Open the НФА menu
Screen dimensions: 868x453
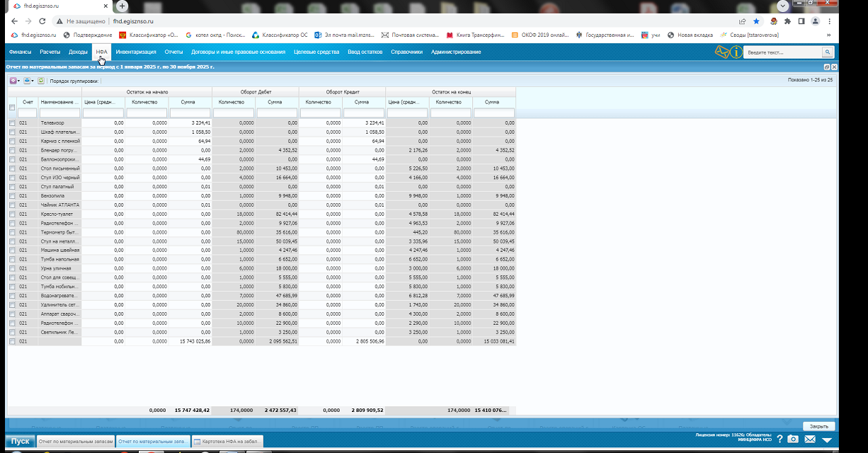click(x=102, y=52)
